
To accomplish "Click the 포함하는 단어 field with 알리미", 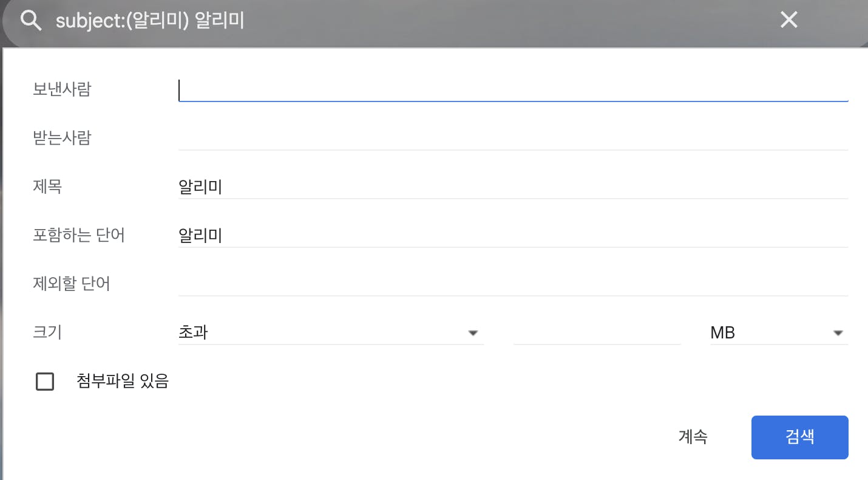I will tap(513, 235).
